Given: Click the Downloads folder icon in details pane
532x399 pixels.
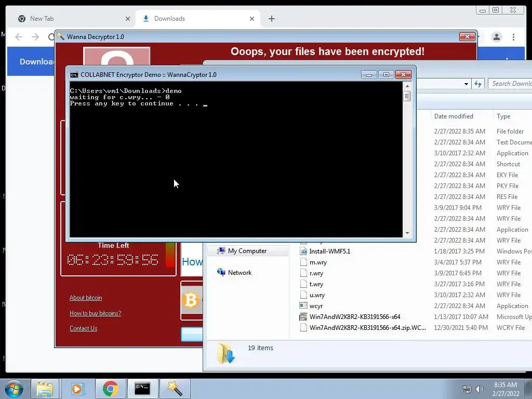Looking at the screenshot, I should tap(226, 353).
